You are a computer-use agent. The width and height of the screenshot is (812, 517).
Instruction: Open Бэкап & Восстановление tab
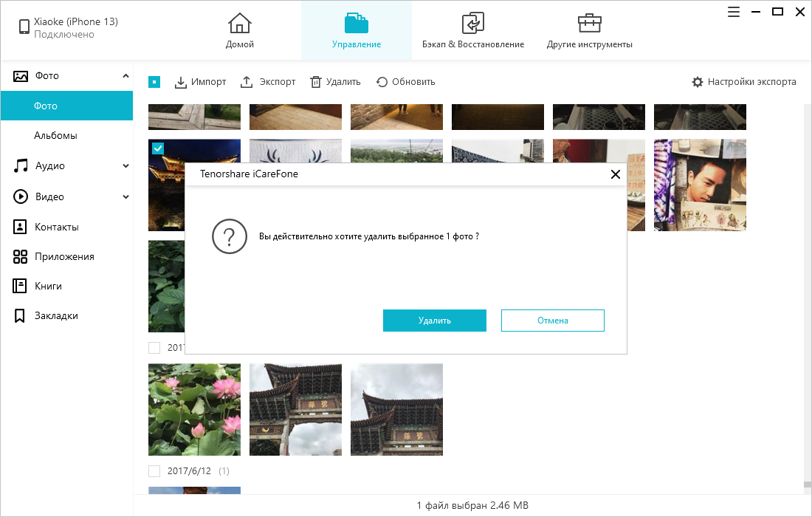pos(472,30)
